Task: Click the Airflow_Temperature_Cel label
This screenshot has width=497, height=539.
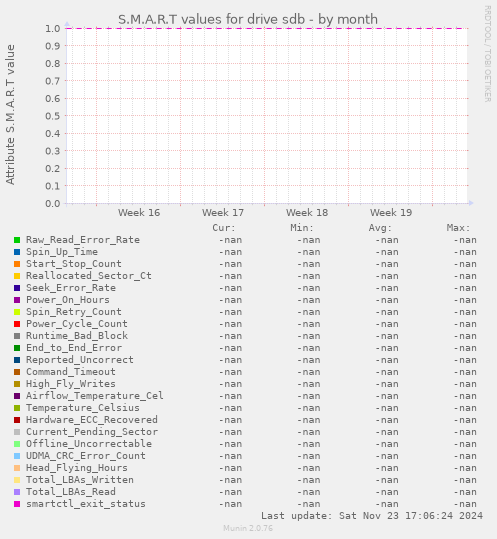Action: tap(95, 396)
